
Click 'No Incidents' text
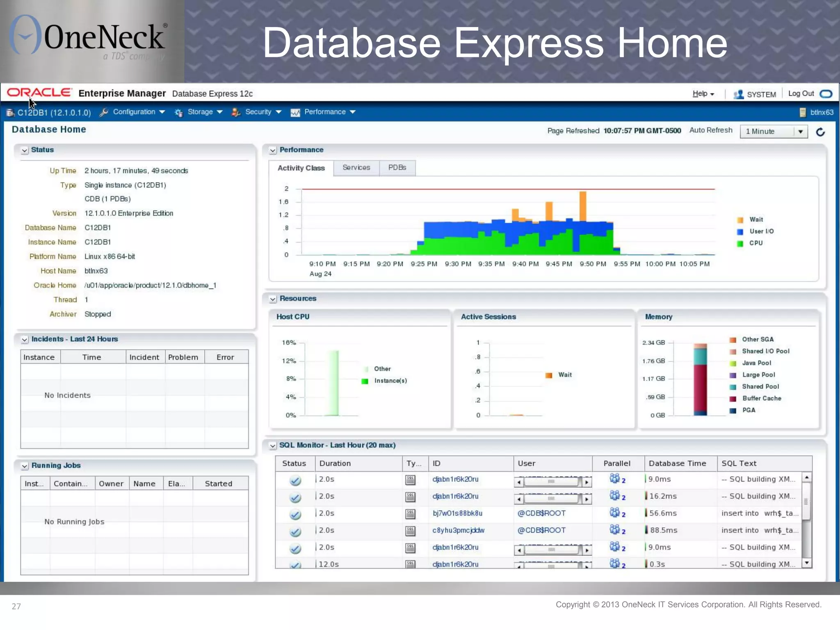pos(67,395)
